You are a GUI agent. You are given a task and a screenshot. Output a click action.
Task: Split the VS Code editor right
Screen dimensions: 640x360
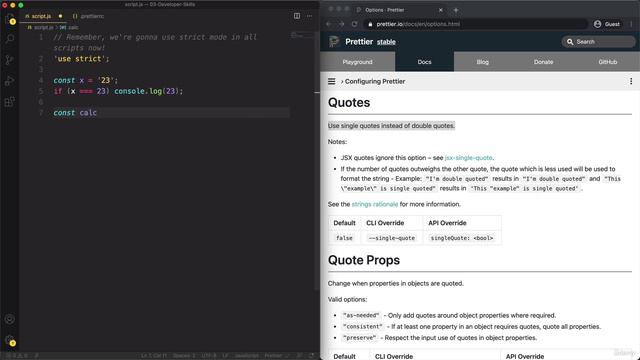point(297,16)
